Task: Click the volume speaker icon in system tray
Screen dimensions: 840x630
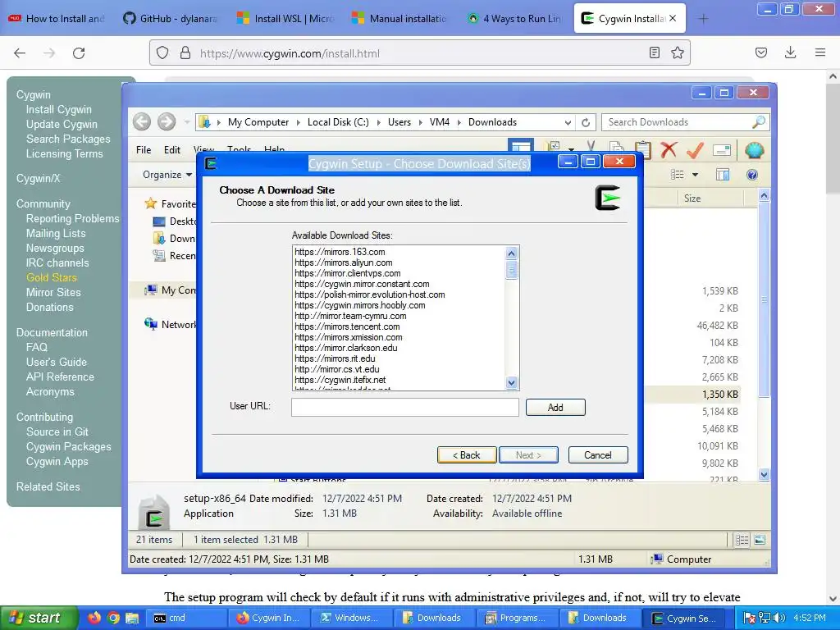Action: [x=779, y=618]
